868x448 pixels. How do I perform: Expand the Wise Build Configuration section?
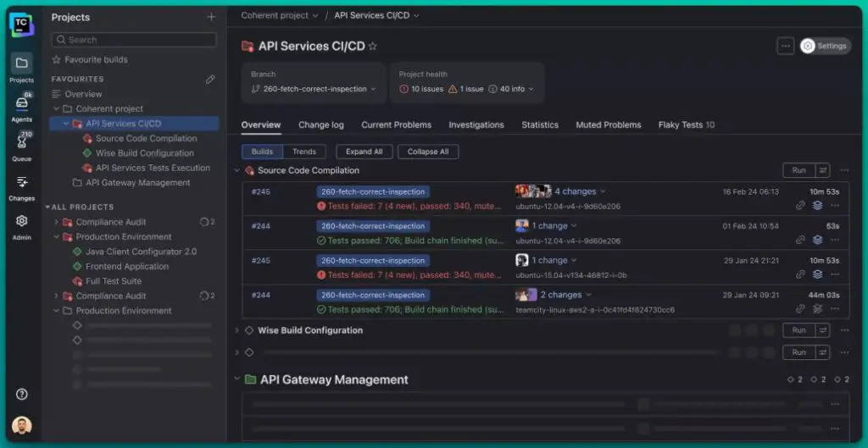(x=237, y=330)
